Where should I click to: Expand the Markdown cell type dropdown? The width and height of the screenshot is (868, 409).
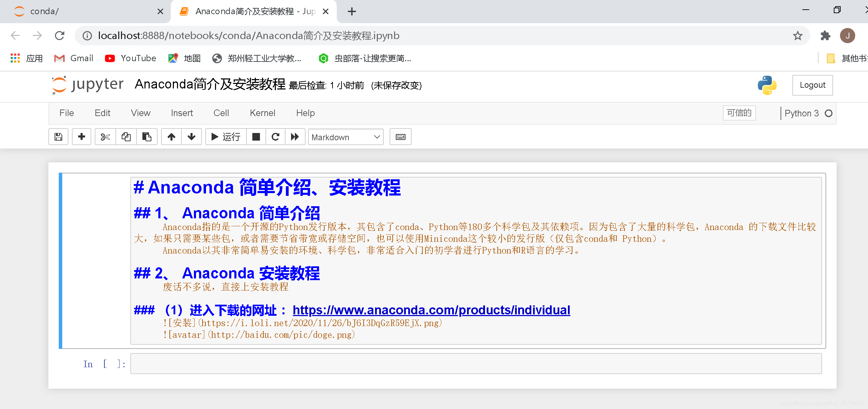tap(346, 137)
